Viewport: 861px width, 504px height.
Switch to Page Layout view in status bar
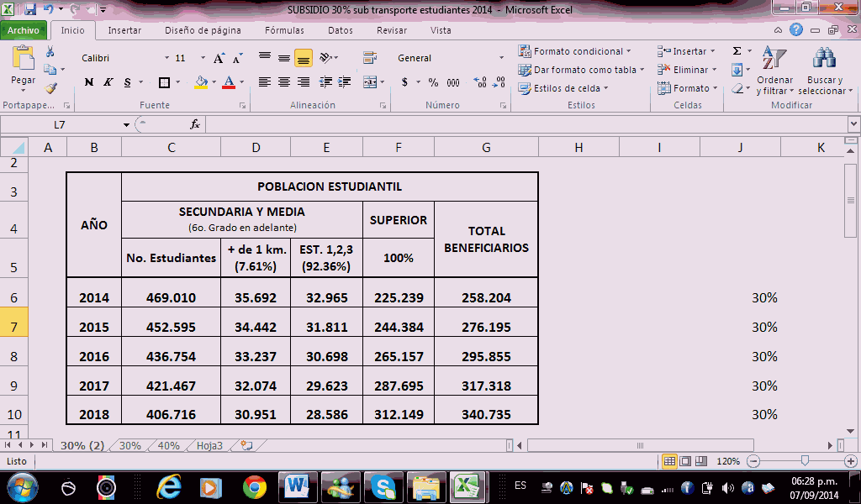tap(685, 461)
